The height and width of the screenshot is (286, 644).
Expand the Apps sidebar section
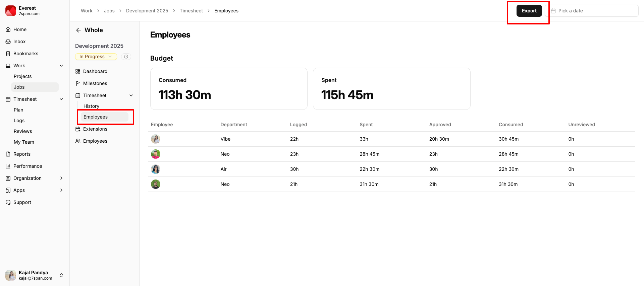click(61, 190)
